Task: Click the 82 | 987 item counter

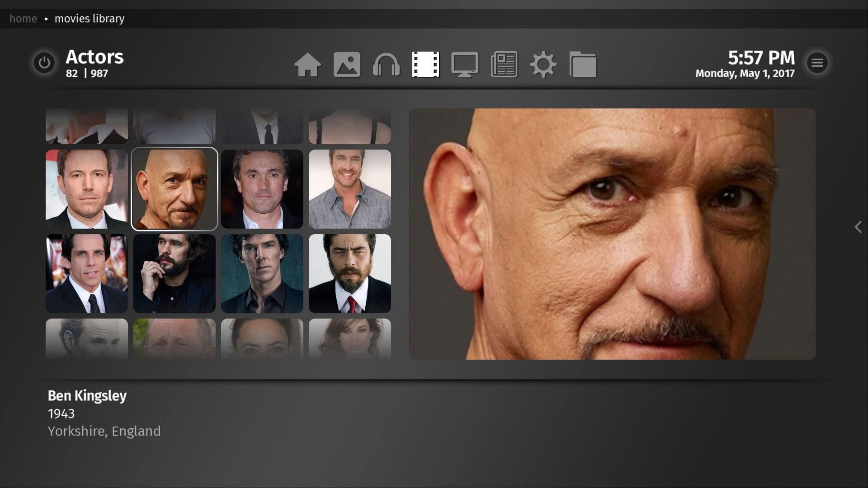Action: 87,73
